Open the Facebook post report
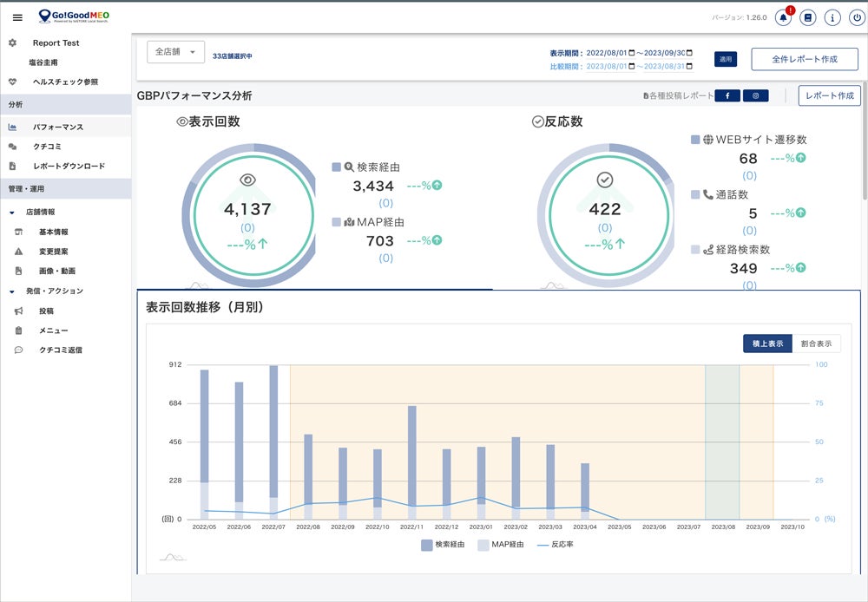The width and height of the screenshot is (868, 602). click(727, 96)
